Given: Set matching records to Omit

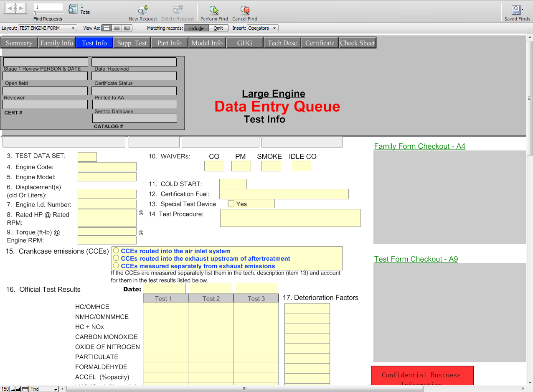Looking at the screenshot, I should click(x=218, y=28).
